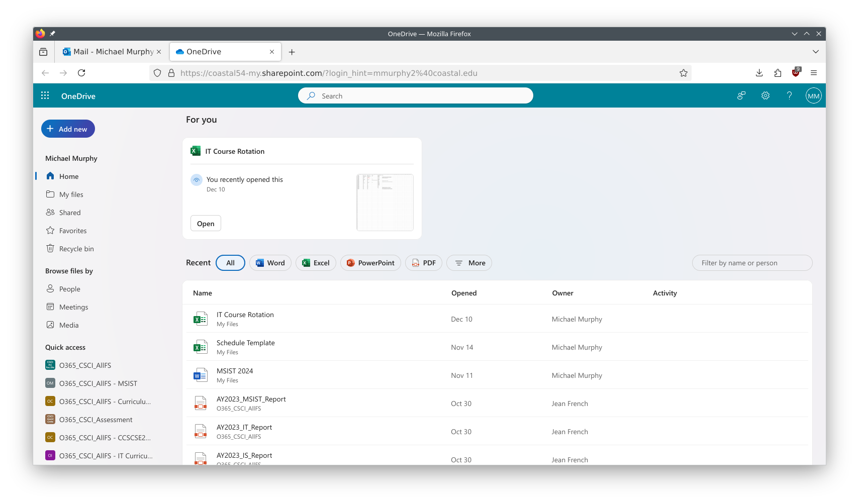Sort by the Name column header
The height and width of the screenshot is (504, 859).
[x=203, y=293]
